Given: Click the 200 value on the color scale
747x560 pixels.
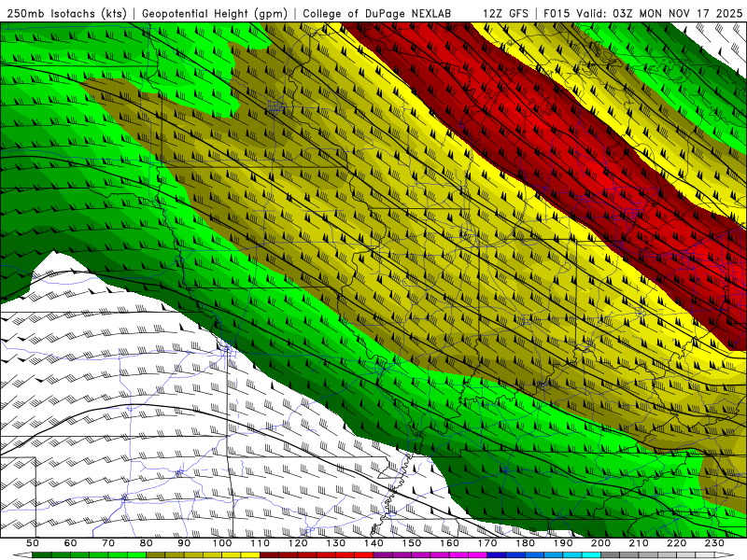Looking at the screenshot, I should click(x=600, y=543).
